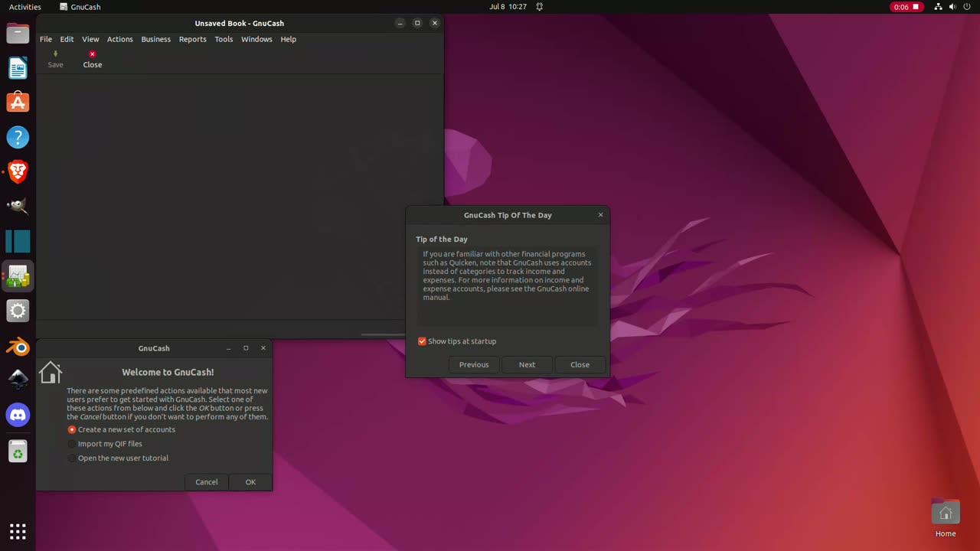Open Settings gear in the dock
Screen dimensions: 980x551
[18, 311]
